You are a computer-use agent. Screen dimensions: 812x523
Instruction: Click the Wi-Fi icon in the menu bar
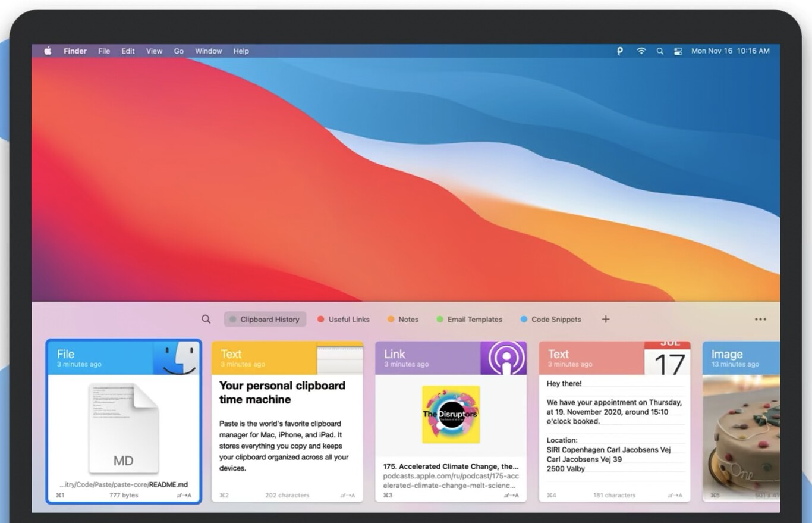(641, 51)
